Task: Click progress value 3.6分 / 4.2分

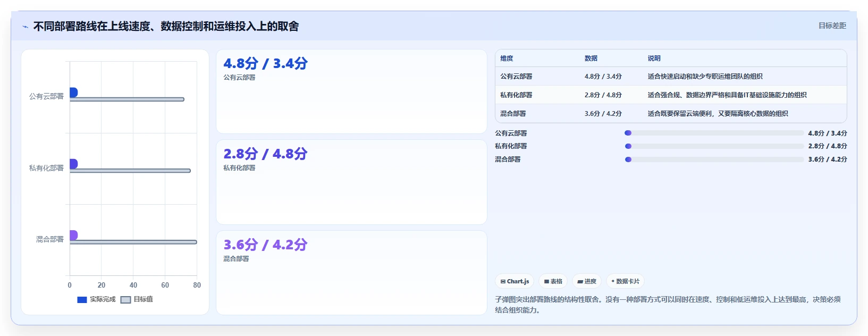Action: [x=828, y=159]
